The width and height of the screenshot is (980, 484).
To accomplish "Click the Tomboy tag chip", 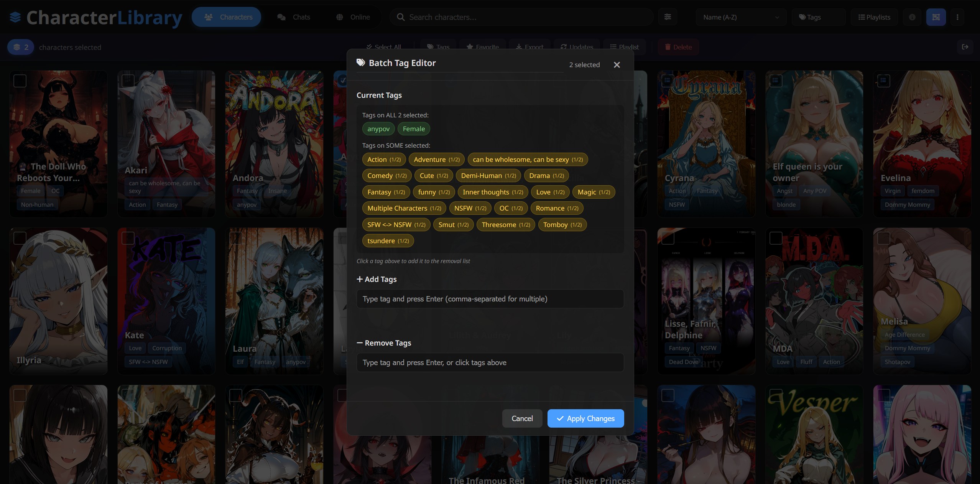I will [x=562, y=225].
